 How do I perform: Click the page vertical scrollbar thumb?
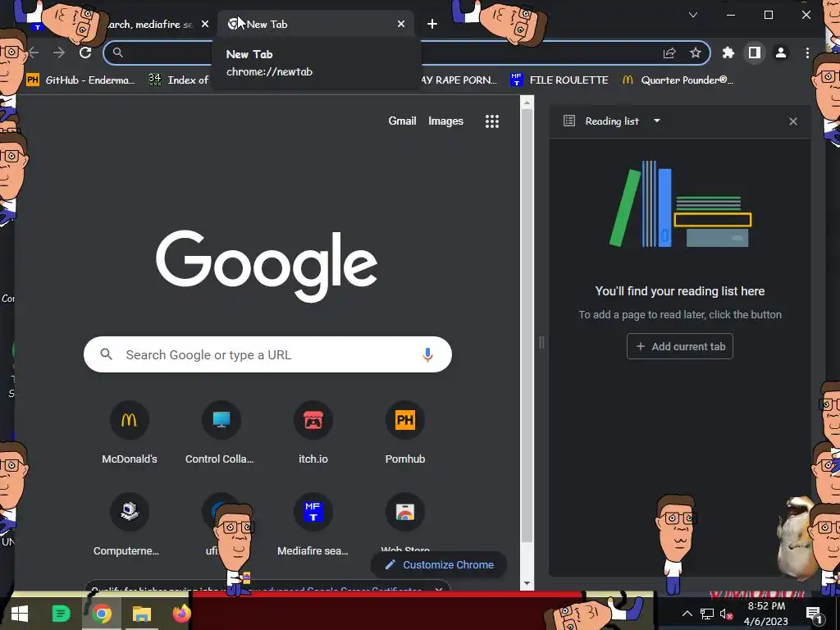(x=527, y=326)
